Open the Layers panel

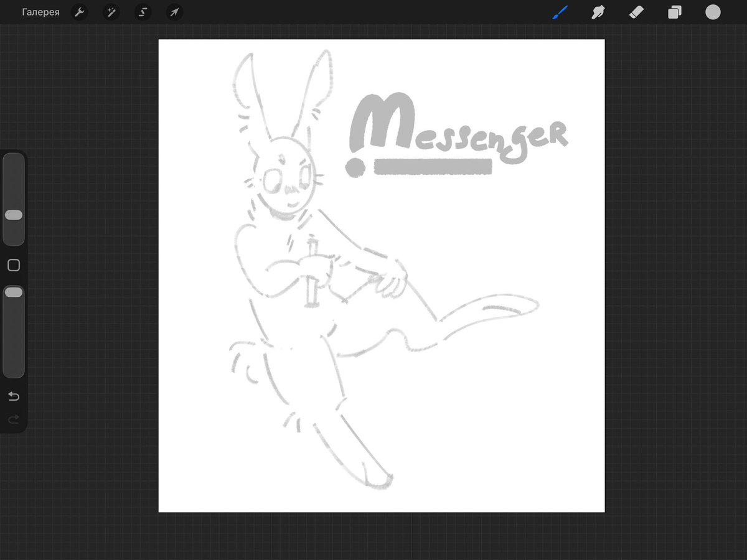point(675,12)
